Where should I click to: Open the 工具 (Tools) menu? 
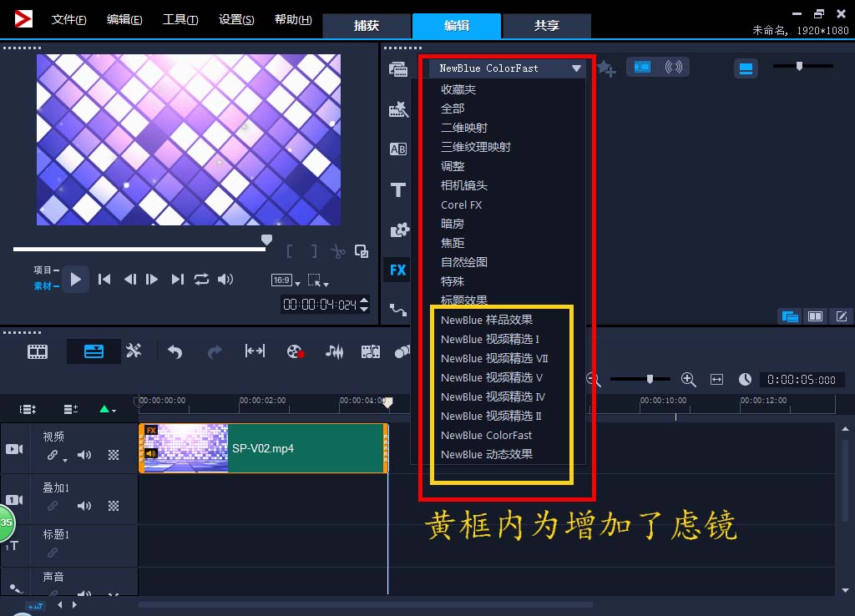[180, 20]
